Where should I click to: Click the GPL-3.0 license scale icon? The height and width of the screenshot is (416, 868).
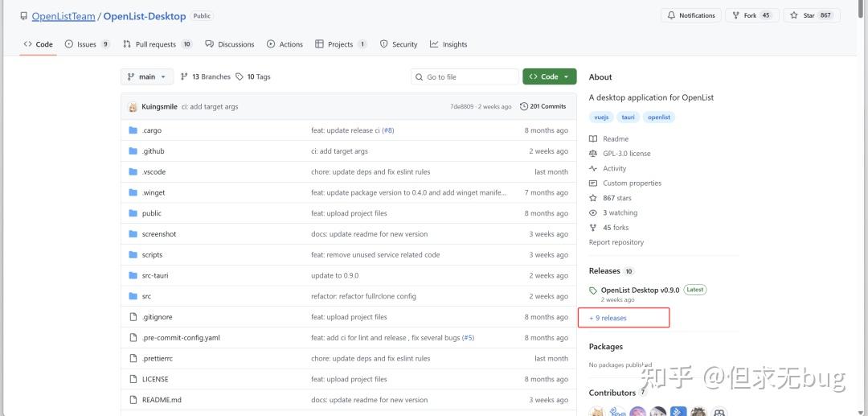[593, 154]
